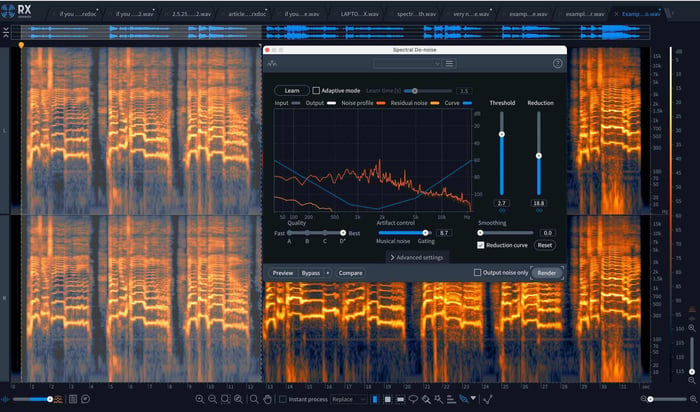Open the Bypass dropdown arrow
Screen dimensions: 700x412
(328, 273)
